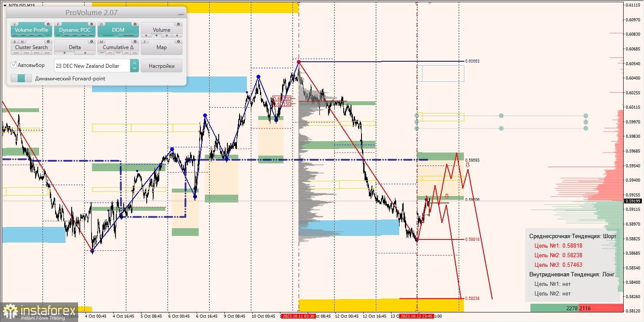Click the 0.58818 red level label
644x322 pixels.
[472, 239]
